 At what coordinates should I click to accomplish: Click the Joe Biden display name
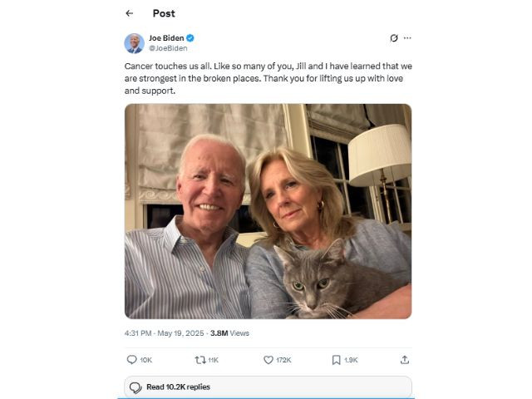click(166, 38)
